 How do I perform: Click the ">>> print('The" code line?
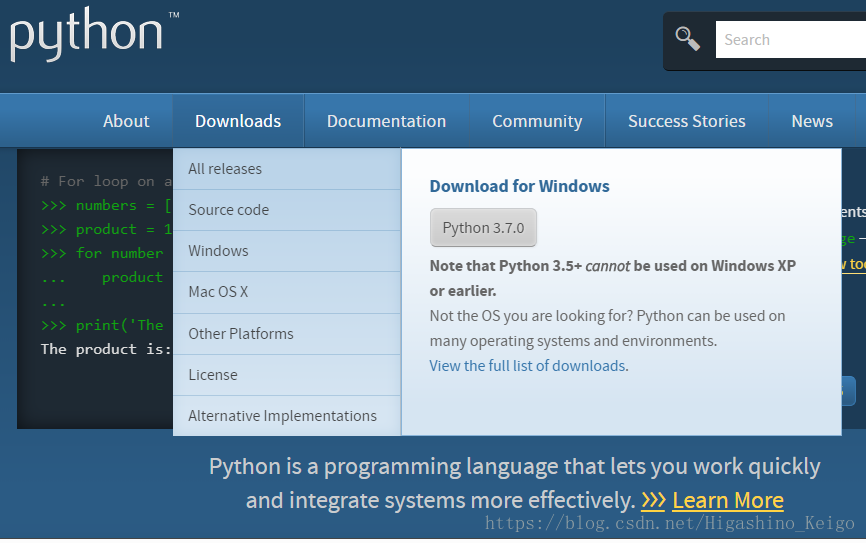click(102, 325)
